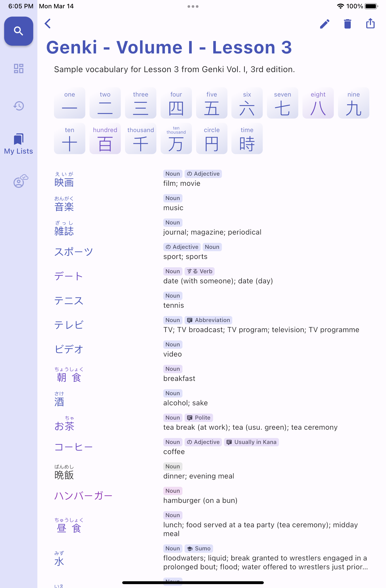386x588 pixels.
Task: Click the definition 'film; movie'
Action: [182, 183]
